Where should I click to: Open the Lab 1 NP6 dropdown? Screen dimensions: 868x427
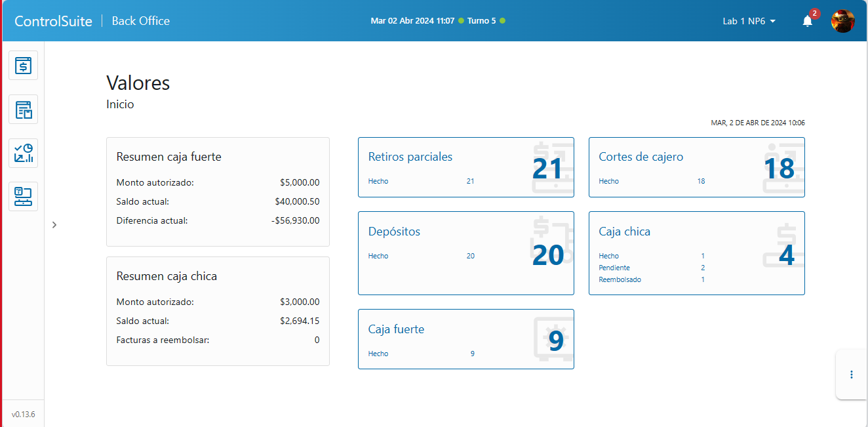point(749,21)
